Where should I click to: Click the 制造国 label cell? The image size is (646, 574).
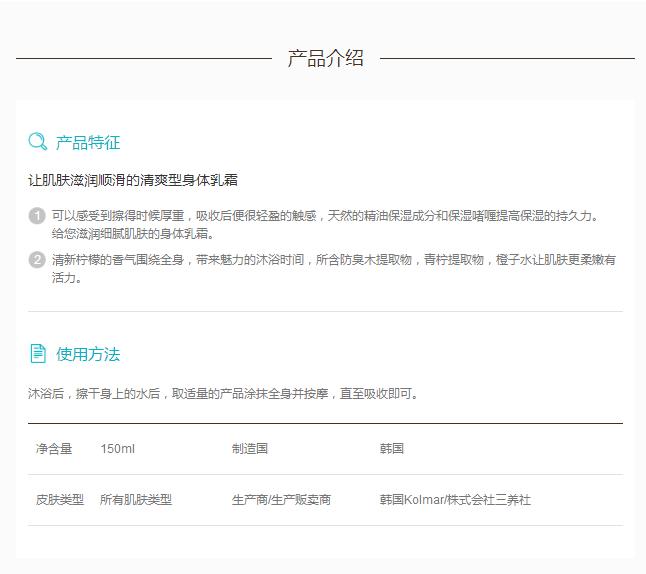tap(250, 449)
